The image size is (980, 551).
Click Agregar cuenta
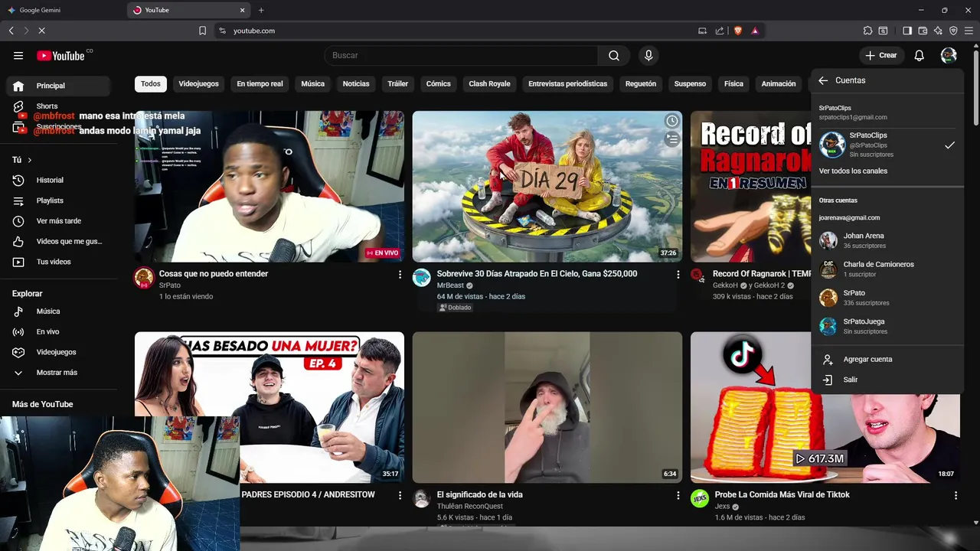(887, 359)
